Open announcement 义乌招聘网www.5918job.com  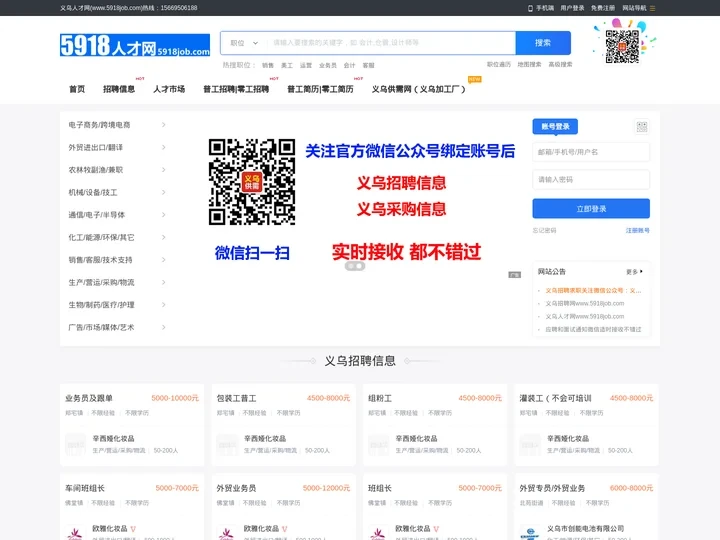[585, 304]
